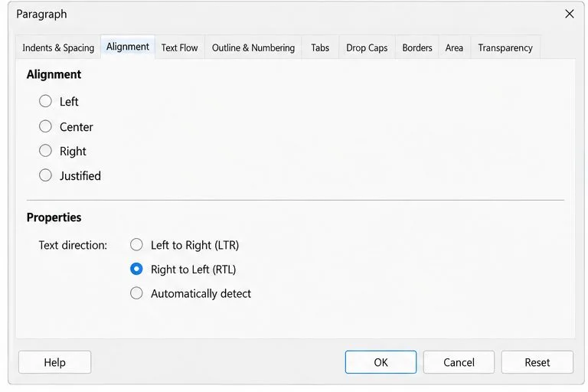588x392 pixels.
Task: Select Right to Left (RTL) direction
Action: click(136, 269)
